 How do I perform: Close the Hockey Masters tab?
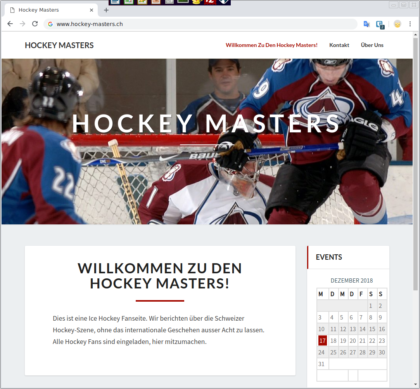coord(91,10)
